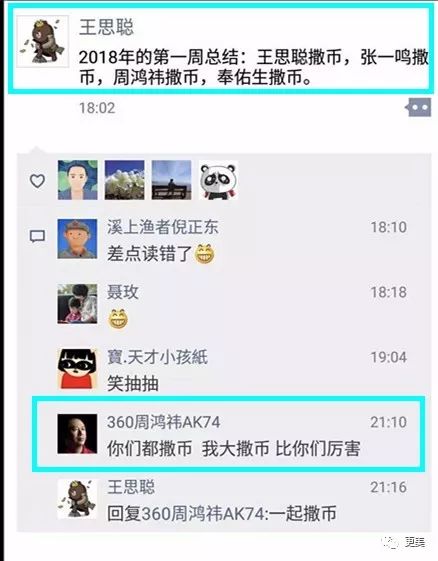The height and width of the screenshot is (561, 438).
Task: Open liker avatar with bench silhouette
Action: (x=171, y=180)
